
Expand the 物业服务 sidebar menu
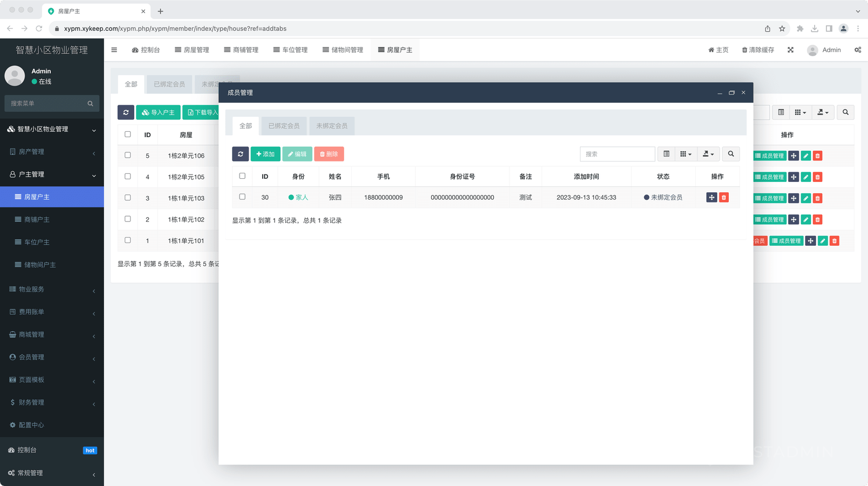tap(52, 289)
